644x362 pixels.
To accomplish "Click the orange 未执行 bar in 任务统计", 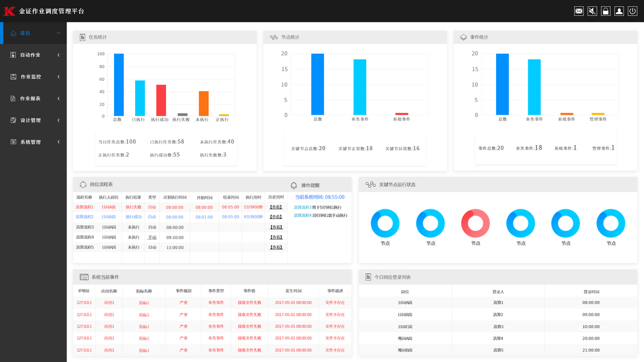I will pyautogui.click(x=204, y=103).
